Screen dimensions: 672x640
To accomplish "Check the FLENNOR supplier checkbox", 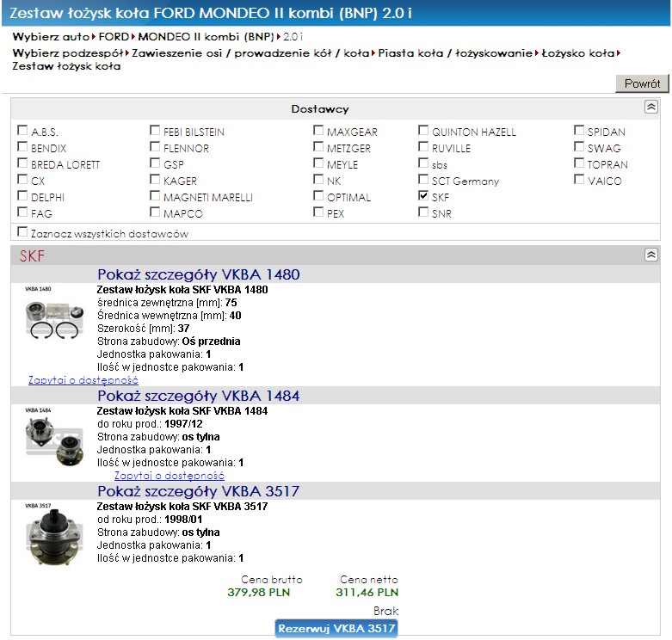I will (155, 146).
